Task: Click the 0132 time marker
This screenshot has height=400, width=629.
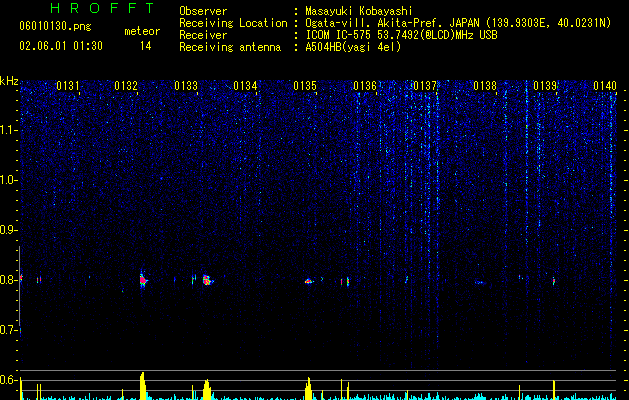Action: coord(126,86)
